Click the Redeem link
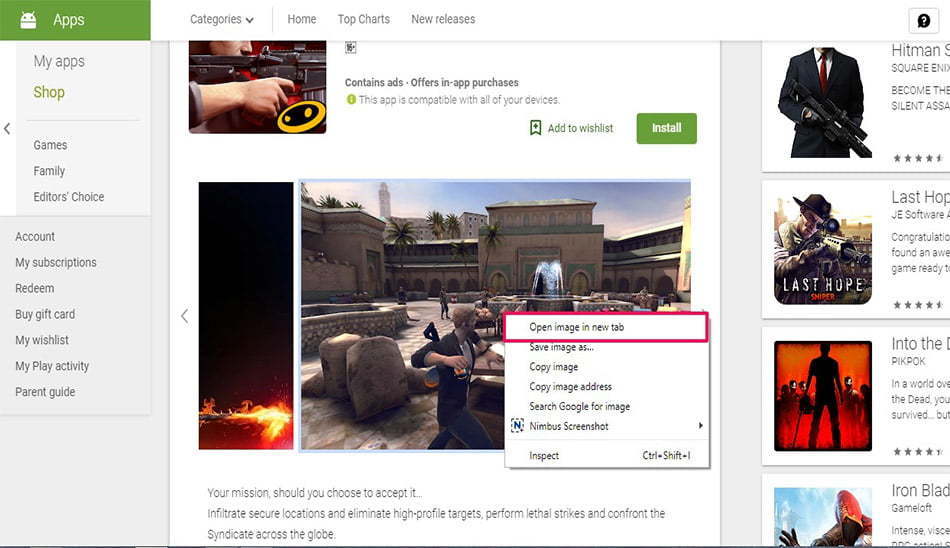 click(35, 289)
